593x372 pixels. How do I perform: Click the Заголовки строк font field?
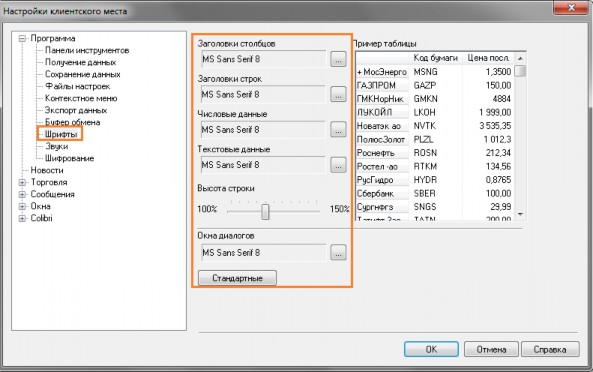263,95
